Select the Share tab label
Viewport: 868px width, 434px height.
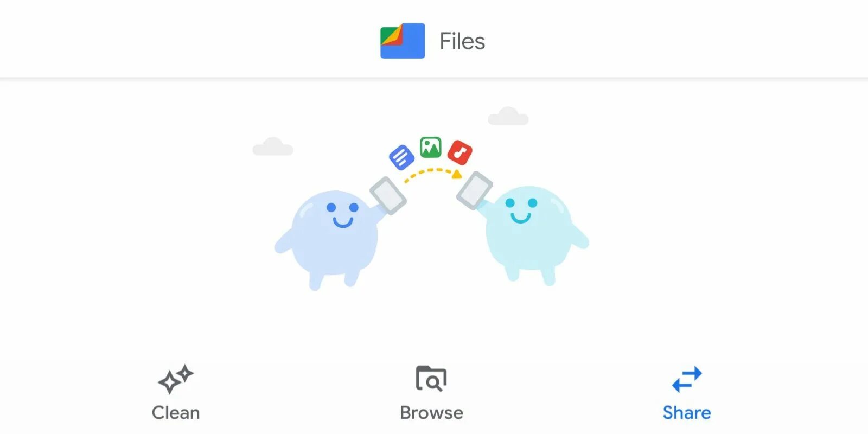pos(687,413)
